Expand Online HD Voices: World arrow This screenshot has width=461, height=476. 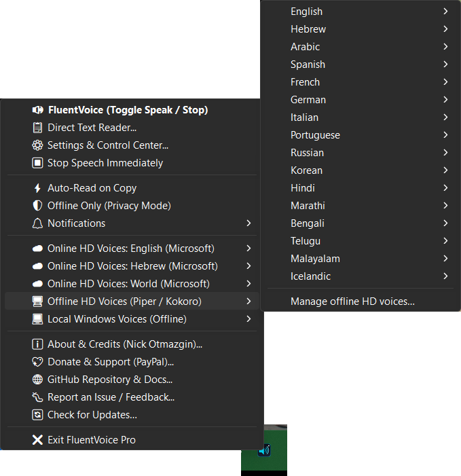(x=248, y=284)
